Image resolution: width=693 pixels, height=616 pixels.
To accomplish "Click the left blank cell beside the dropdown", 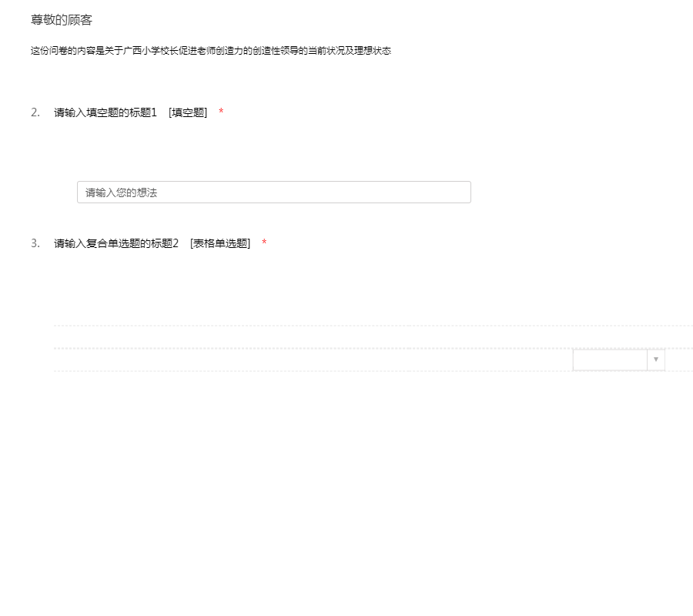I will pos(308,360).
